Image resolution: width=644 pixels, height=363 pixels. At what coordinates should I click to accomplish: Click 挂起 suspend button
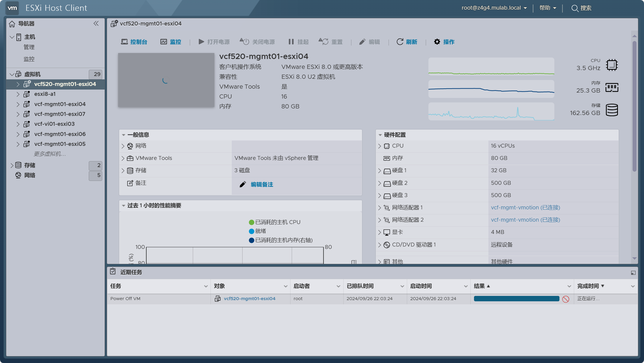298,42
